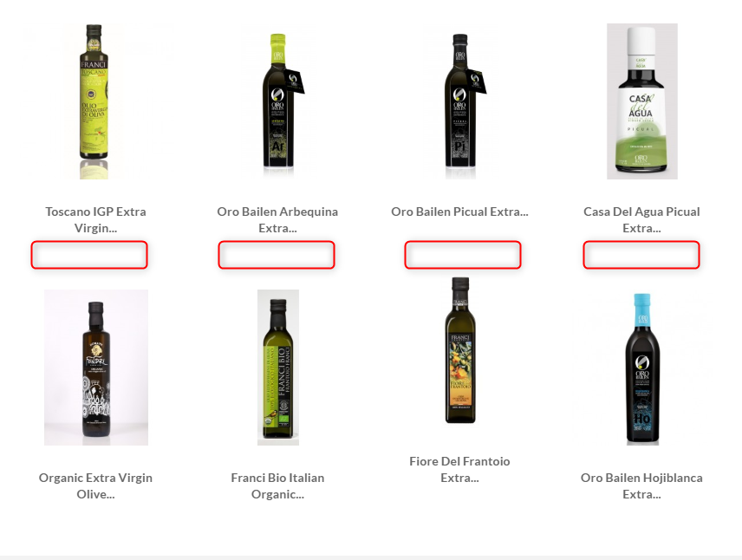The height and width of the screenshot is (560, 742).
Task: Follow the "Fiore Del Frantoio Extra..." title link
Action: [x=459, y=469]
